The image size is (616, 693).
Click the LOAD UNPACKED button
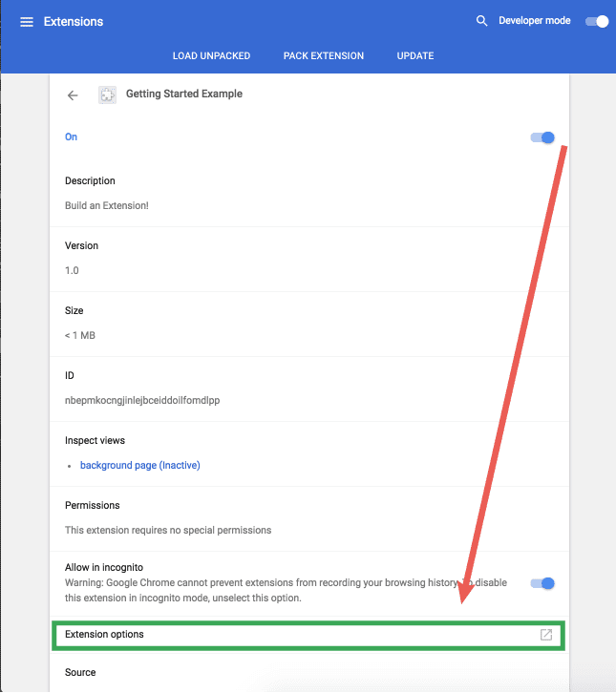pos(211,56)
